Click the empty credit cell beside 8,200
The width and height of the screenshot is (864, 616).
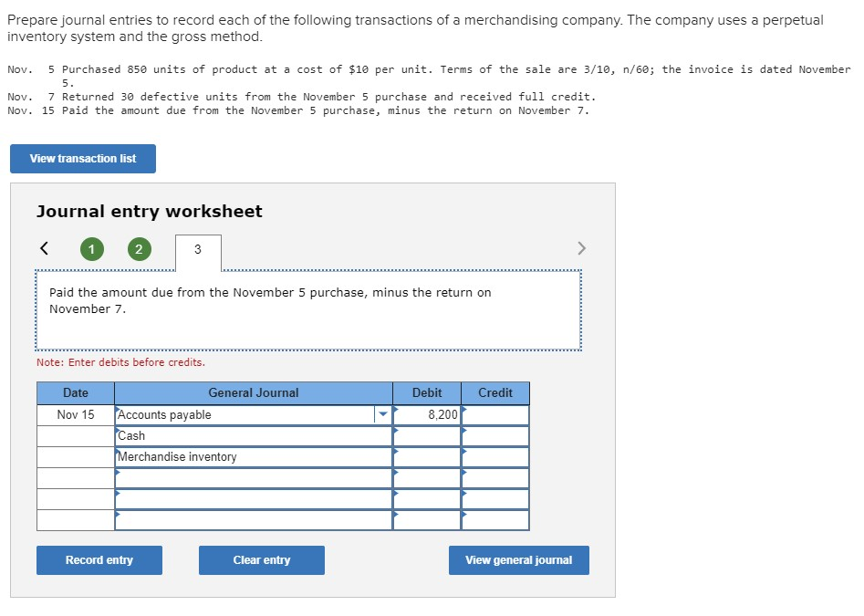click(x=495, y=414)
